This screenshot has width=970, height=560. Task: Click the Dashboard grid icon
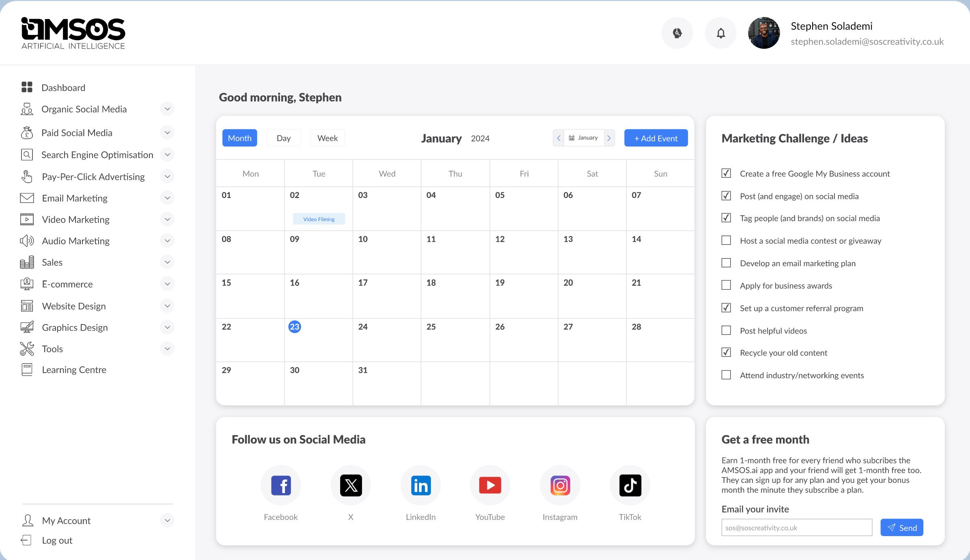click(27, 87)
